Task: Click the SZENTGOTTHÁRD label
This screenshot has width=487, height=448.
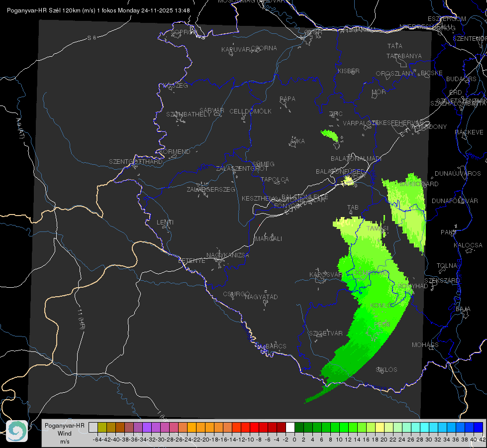Action: pyautogui.click(x=136, y=162)
